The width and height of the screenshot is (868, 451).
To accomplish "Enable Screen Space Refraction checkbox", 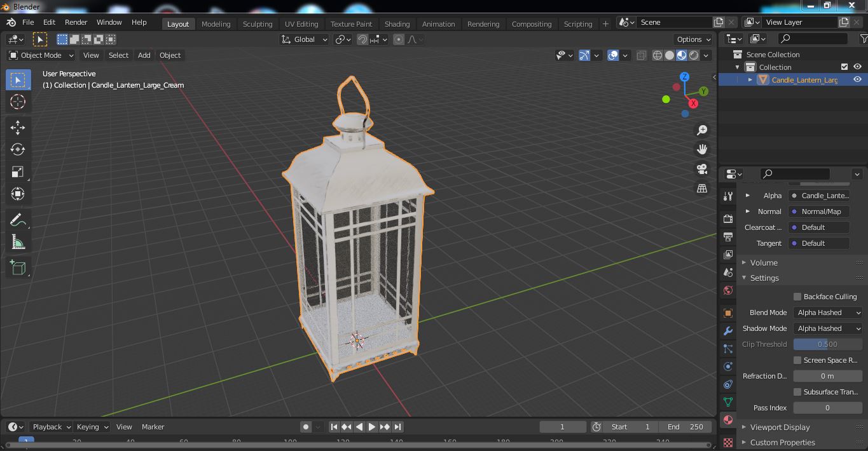I will (797, 360).
